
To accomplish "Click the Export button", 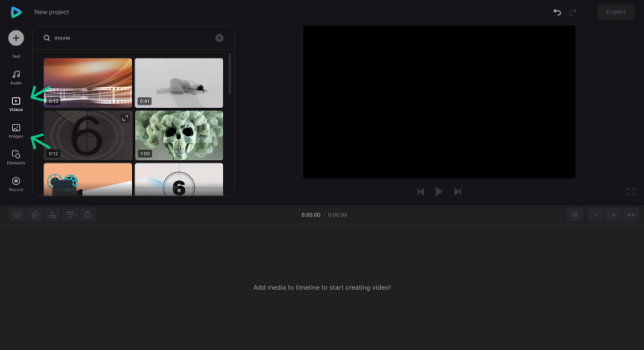I will pos(616,12).
